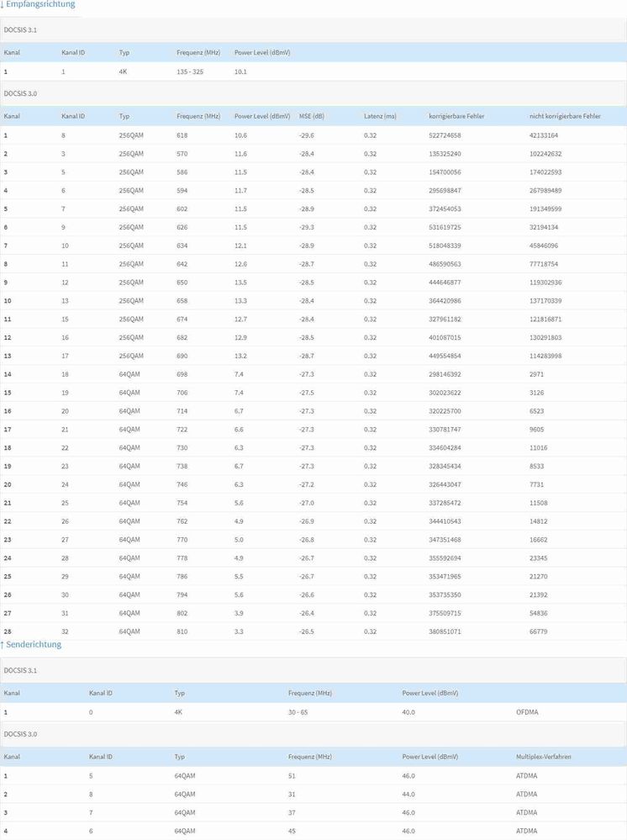
Task: Click upstream power level 40.0
Action: tap(408, 712)
